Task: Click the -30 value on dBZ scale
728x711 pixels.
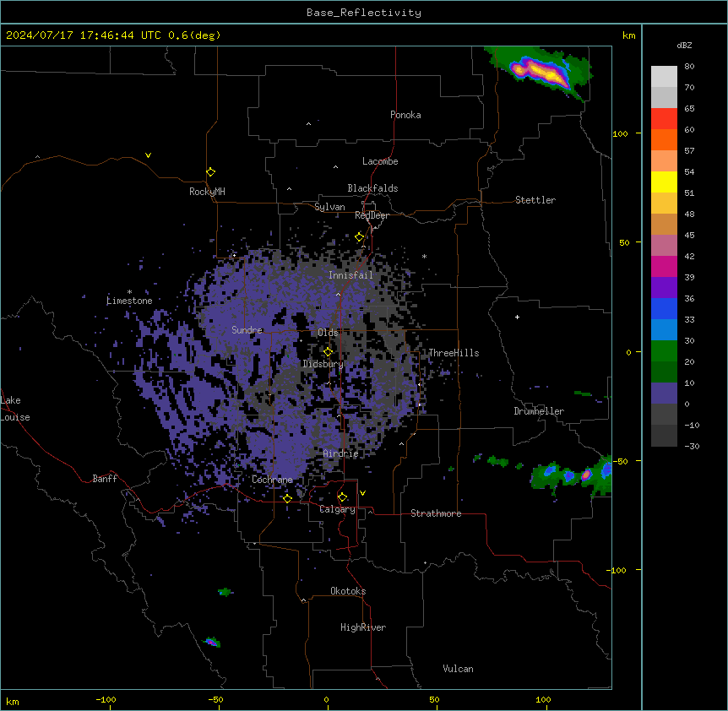Action: point(692,446)
